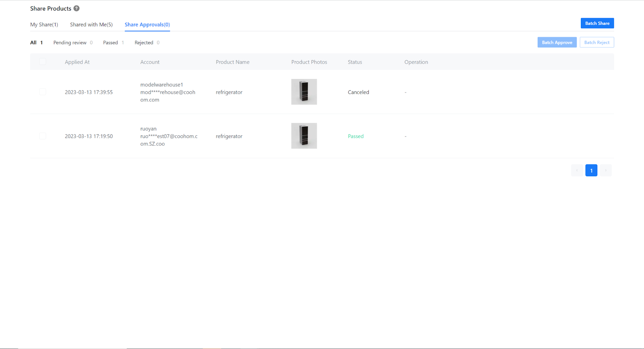Select the Share Approvals tab
The image size is (644, 349).
147,25
